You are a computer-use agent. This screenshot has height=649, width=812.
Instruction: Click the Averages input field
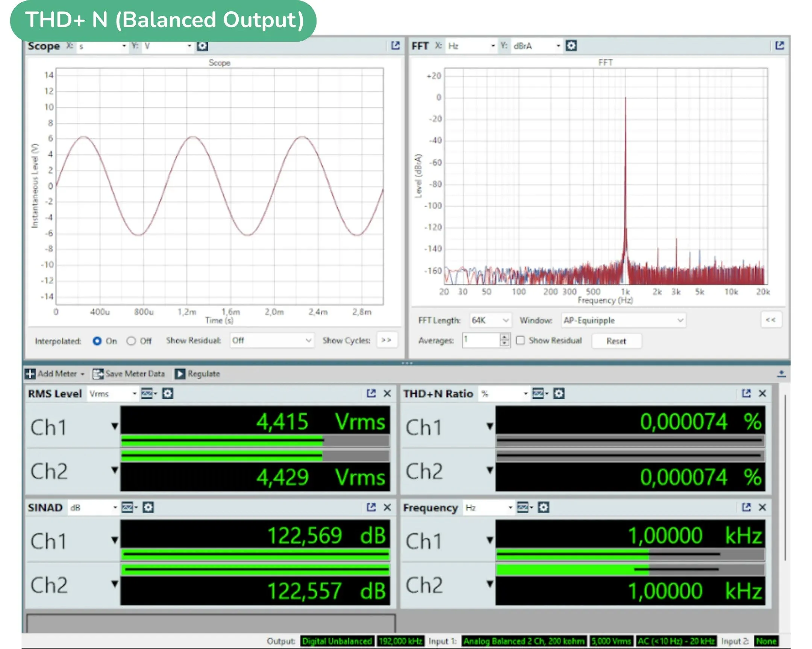point(481,340)
